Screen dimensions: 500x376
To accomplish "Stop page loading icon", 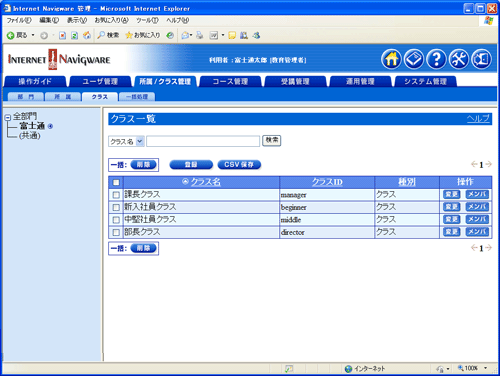I will [62, 35].
